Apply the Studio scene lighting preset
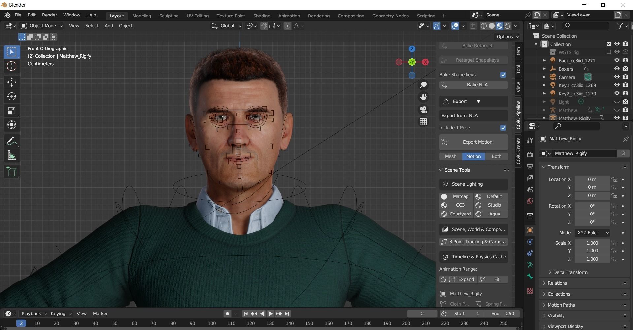 tap(491, 205)
